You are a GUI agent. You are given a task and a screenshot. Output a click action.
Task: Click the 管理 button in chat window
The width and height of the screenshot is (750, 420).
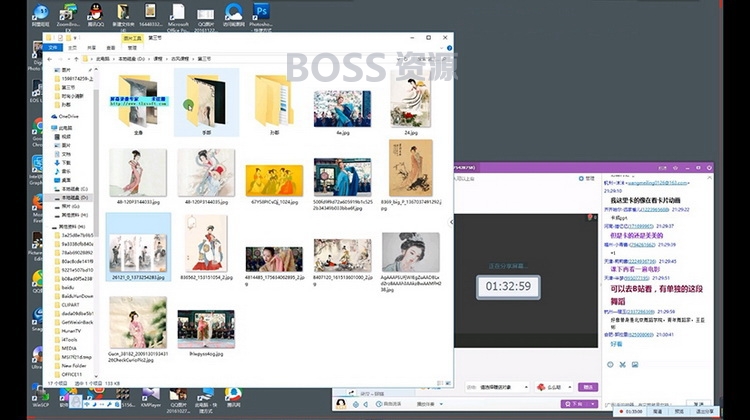(587, 178)
